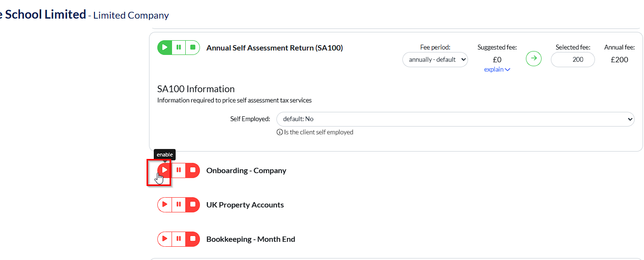
Task: Stop Bookkeeping - Month End service
Action: point(193,239)
